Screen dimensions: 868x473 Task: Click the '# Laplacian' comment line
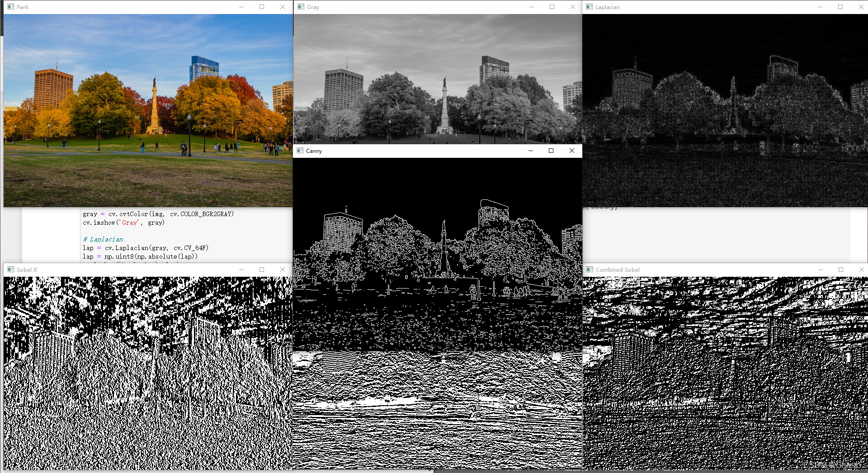click(103, 239)
